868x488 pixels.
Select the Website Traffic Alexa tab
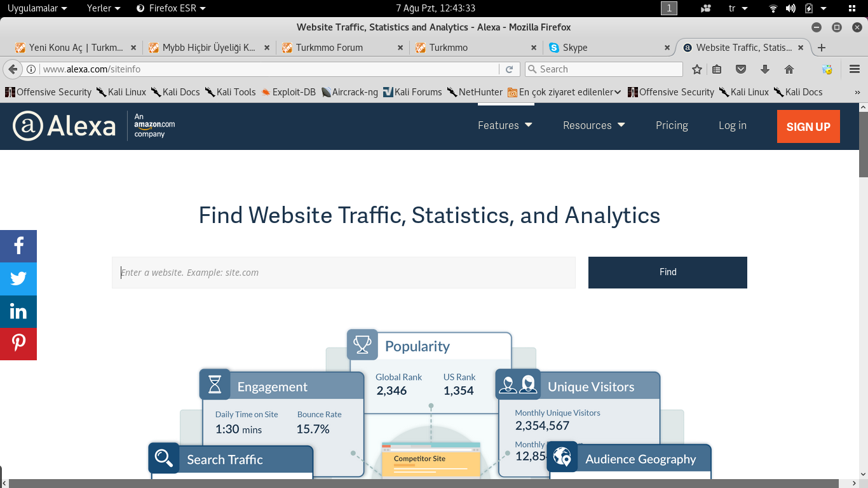[743, 48]
